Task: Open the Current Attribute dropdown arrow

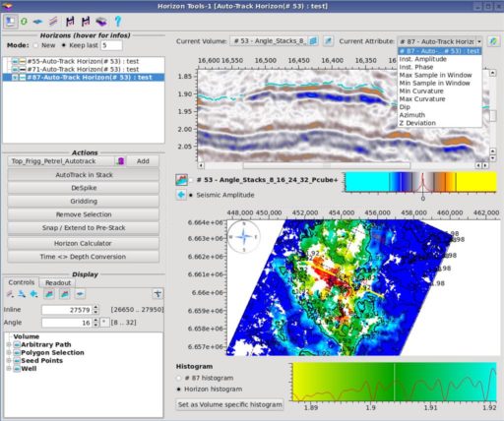Action: click(479, 41)
